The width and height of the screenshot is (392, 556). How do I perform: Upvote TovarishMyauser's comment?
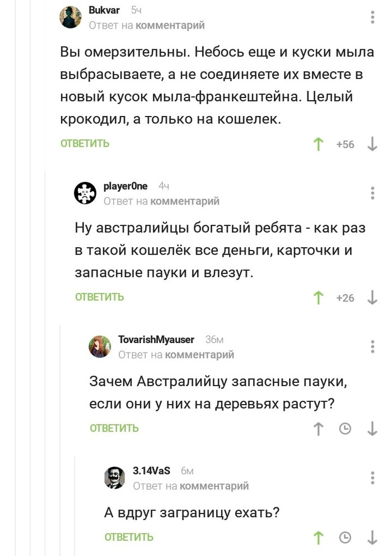(319, 429)
